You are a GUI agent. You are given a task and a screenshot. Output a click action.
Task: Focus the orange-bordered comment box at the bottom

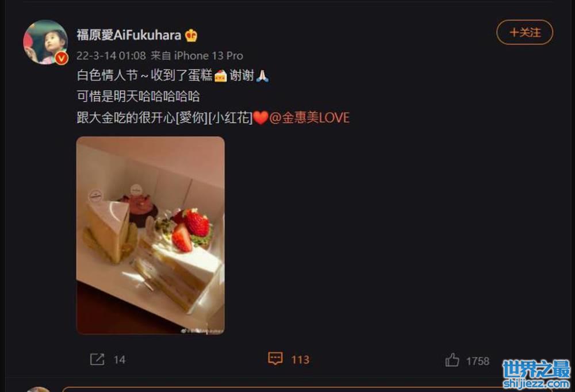[307, 389]
